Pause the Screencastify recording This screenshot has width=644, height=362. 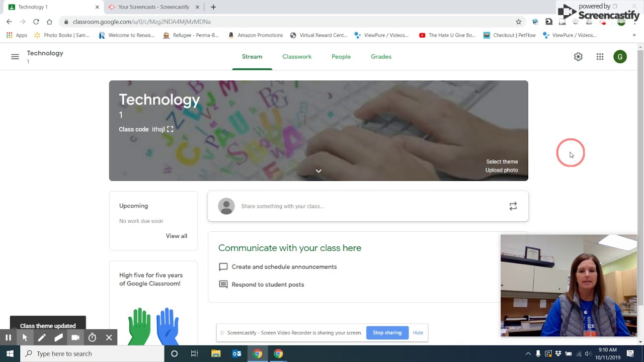pos(8,338)
